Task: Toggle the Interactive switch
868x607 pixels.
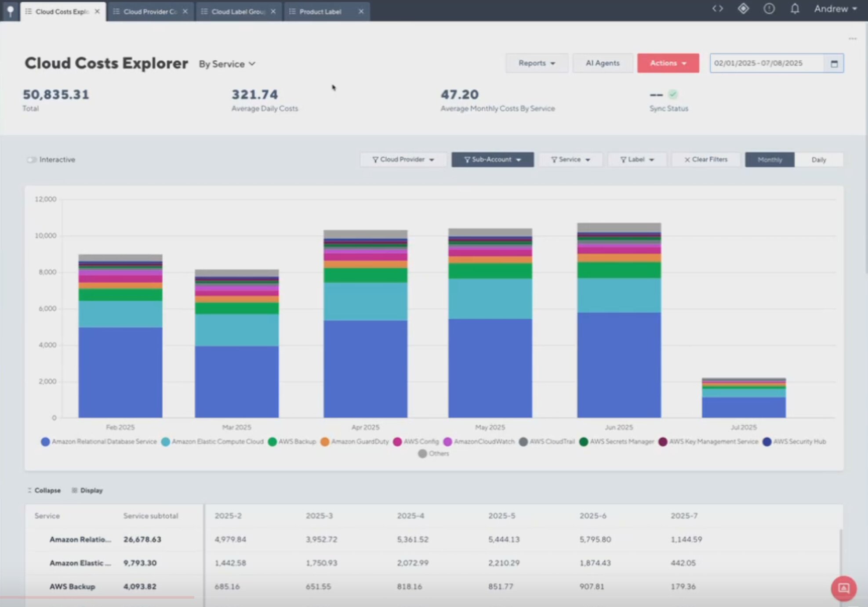Action: 32,159
